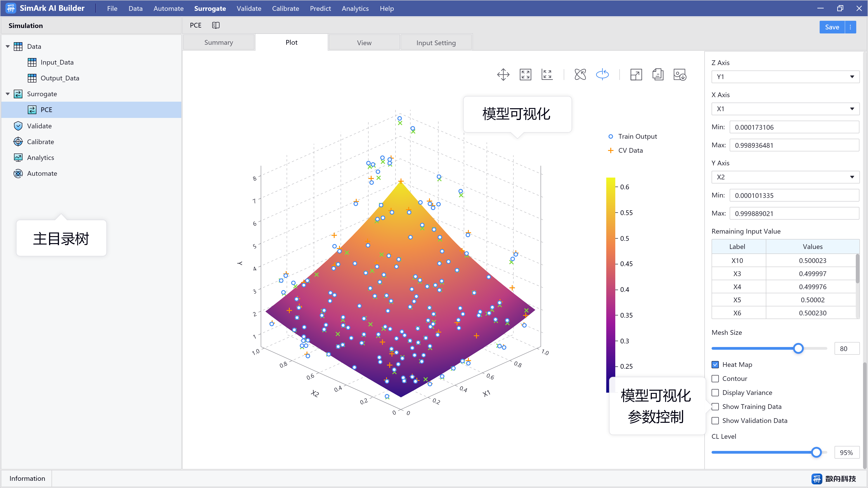Open the Y Axis X2 dropdown
868x488 pixels.
(785, 177)
